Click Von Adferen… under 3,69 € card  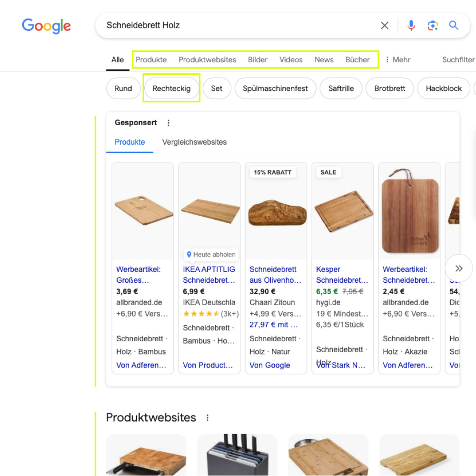pos(141,365)
